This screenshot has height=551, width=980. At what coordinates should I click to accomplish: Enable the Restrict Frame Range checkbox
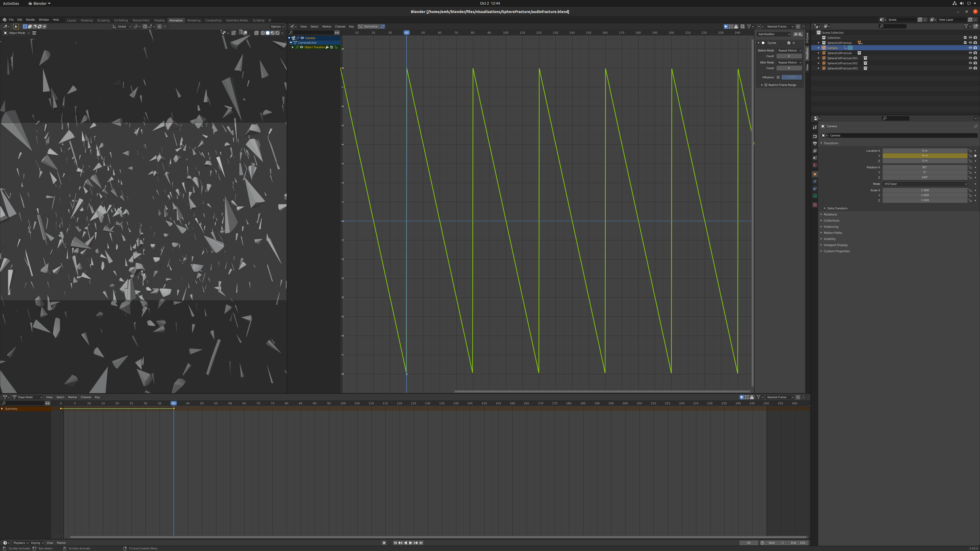click(766, 85)
